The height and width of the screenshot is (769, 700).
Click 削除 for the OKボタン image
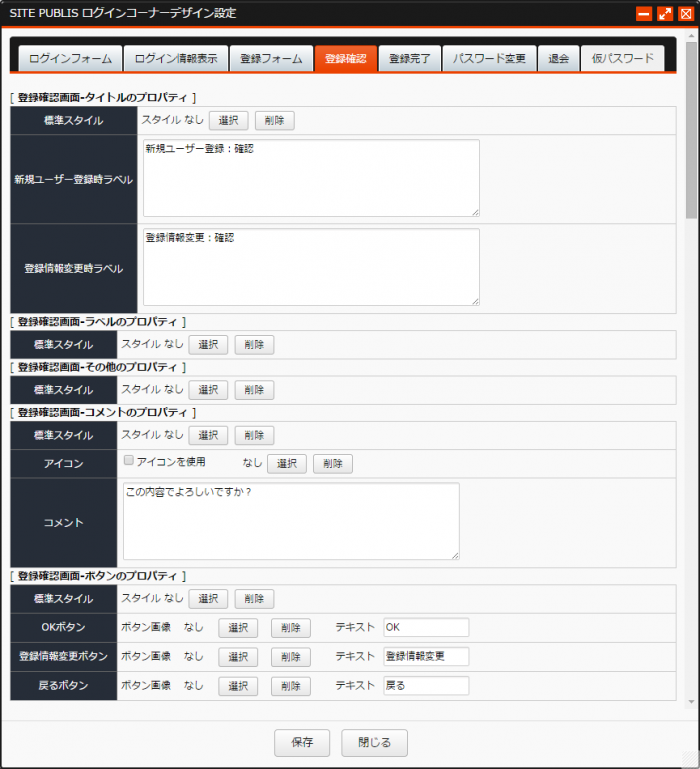[291, 628]
